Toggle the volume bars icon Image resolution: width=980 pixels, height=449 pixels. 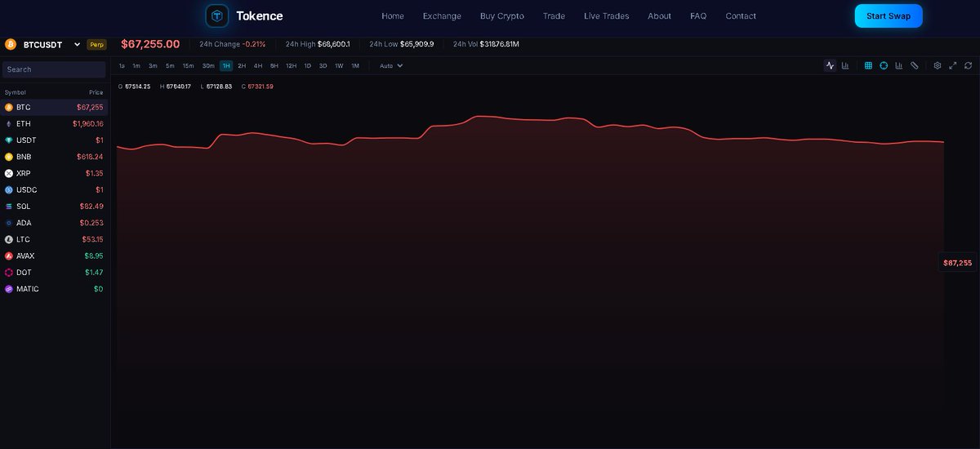898,65
